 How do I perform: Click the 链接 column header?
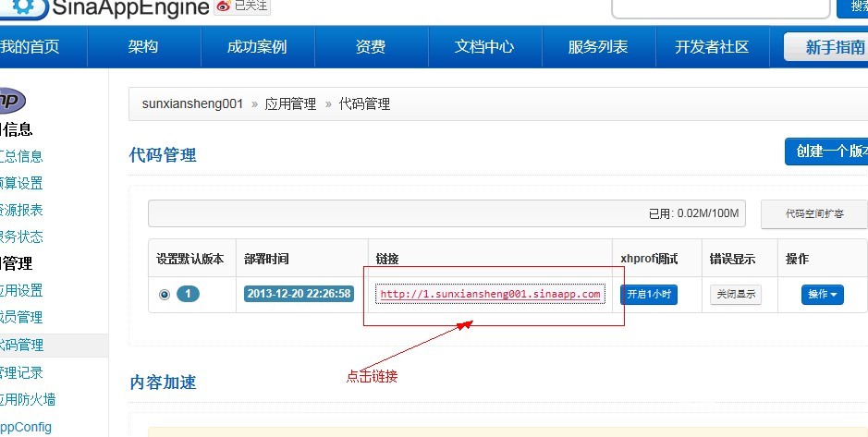387,259
